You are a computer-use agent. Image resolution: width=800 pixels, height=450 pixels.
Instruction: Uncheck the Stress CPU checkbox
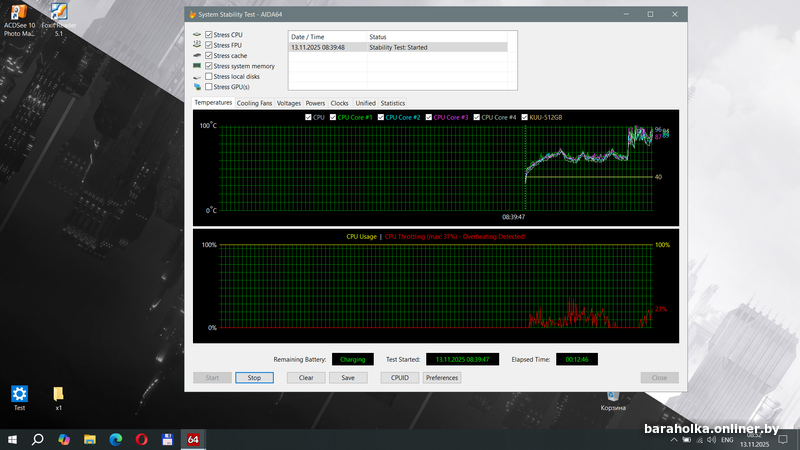tap(209, 35)
